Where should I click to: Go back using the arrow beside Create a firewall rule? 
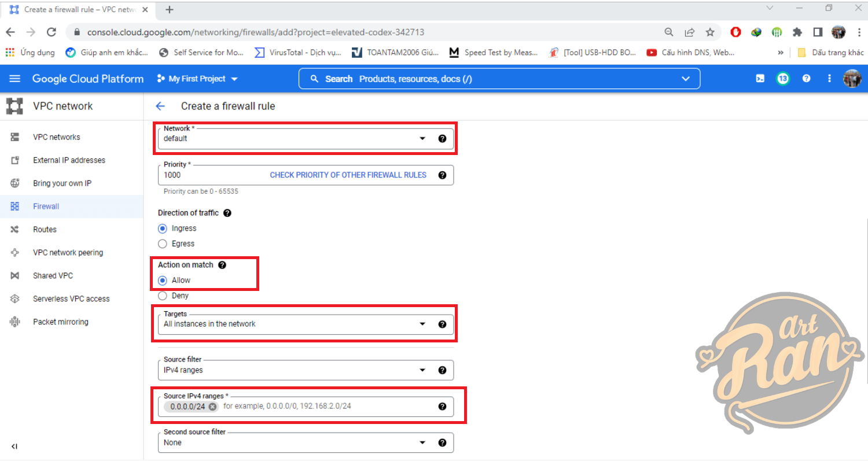(x=160, y=106)
